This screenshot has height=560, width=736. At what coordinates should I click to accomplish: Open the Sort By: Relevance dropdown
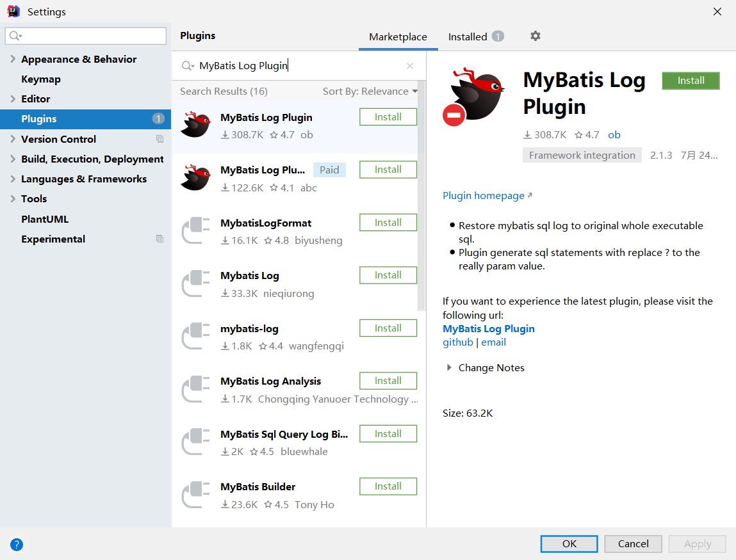coord(370,92)
